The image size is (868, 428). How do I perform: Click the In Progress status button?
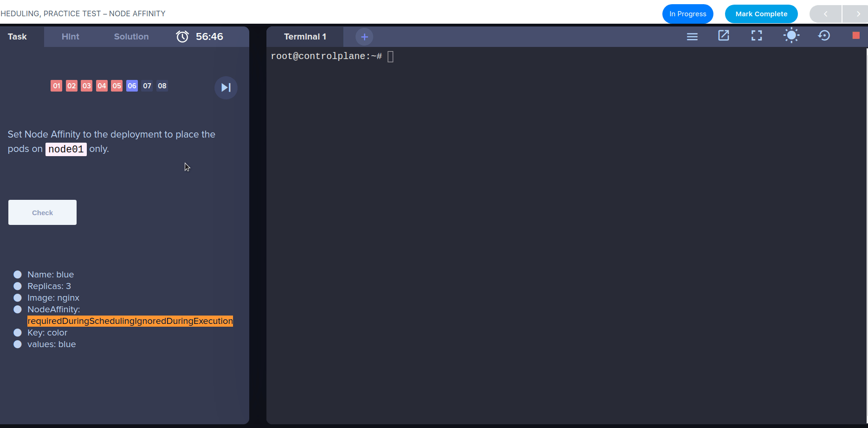pos(688,14)
